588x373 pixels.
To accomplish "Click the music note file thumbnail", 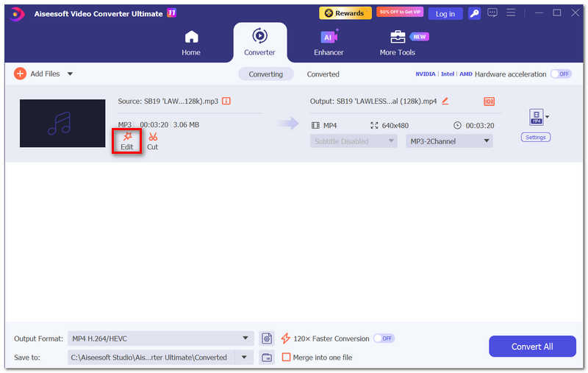I will pos(62,124).
